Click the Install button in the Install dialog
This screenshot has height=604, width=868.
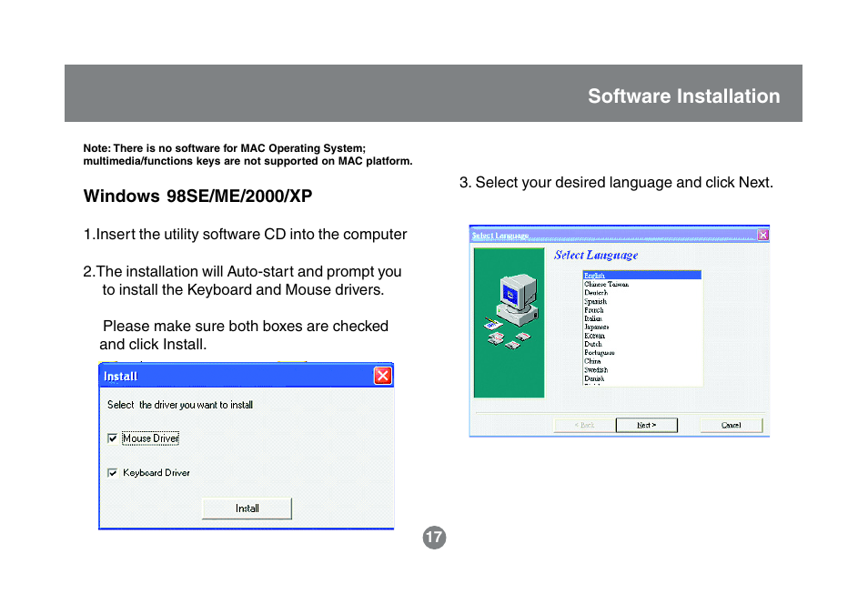click(x=247, y=508)
